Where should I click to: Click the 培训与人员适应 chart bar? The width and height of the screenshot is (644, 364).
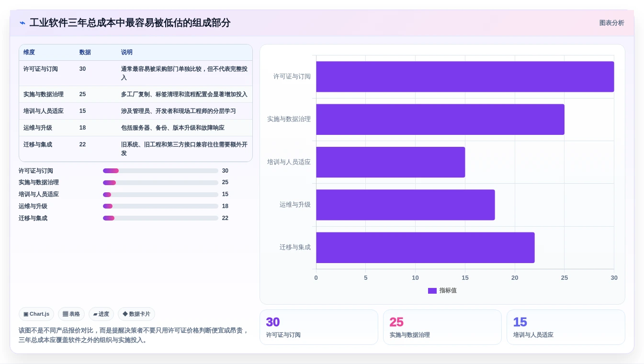pos(390,162)
